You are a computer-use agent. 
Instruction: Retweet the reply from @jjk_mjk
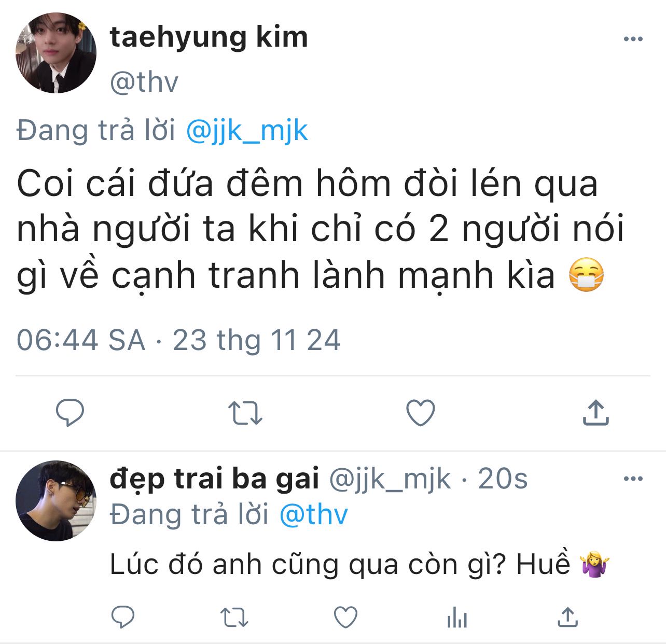pos(234,618)
